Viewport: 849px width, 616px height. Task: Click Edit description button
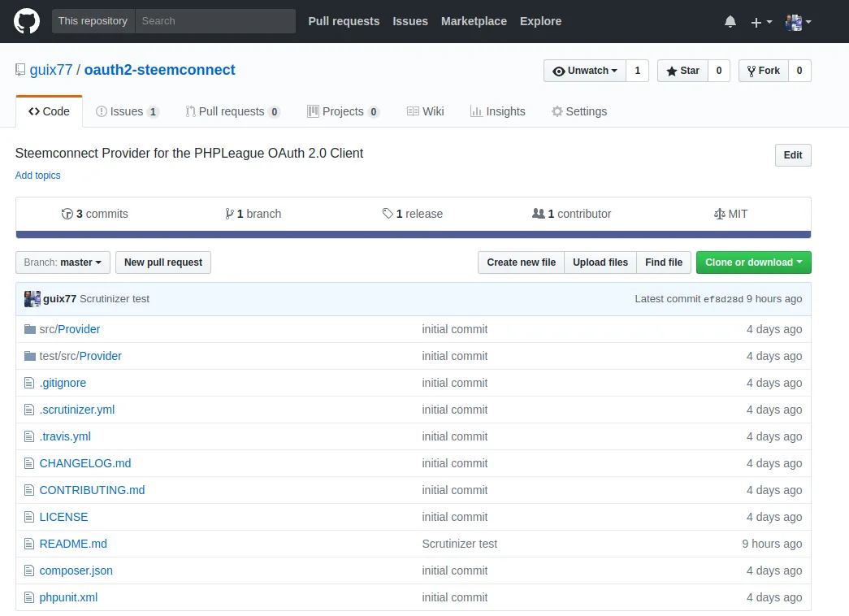coord(793,155)
